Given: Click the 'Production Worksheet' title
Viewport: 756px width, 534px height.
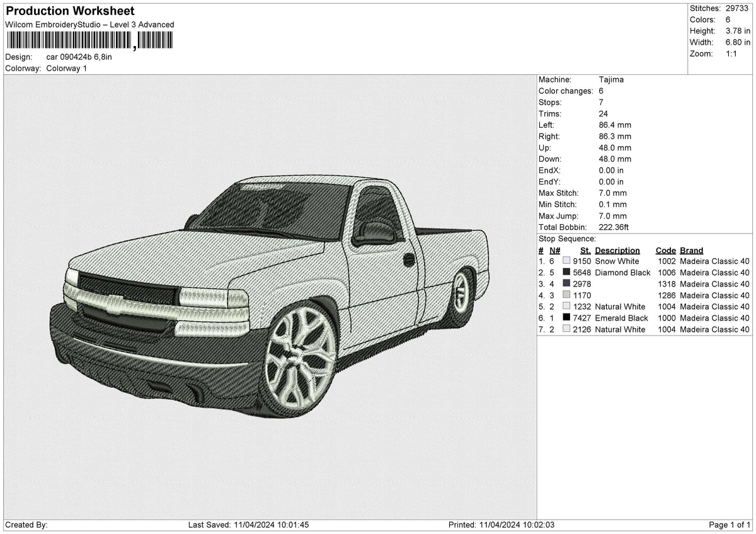Looking at the screenshot, I should click(70, 11).
